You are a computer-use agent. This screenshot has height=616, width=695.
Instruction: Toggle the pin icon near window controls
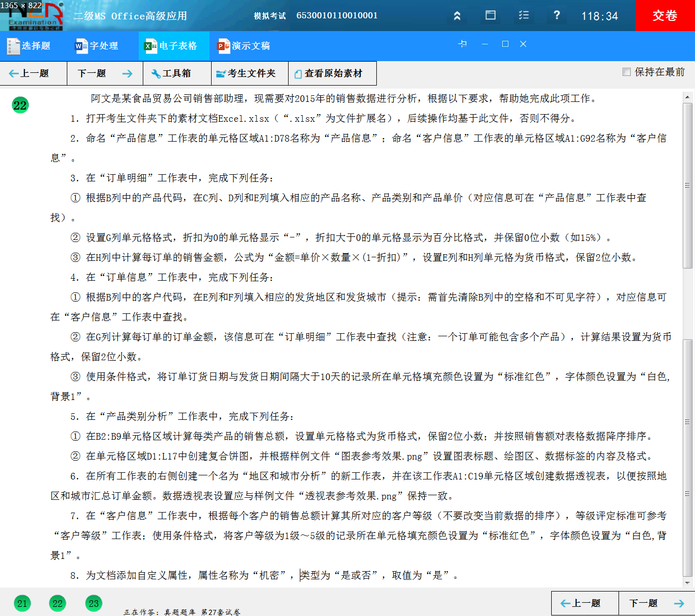463,44
